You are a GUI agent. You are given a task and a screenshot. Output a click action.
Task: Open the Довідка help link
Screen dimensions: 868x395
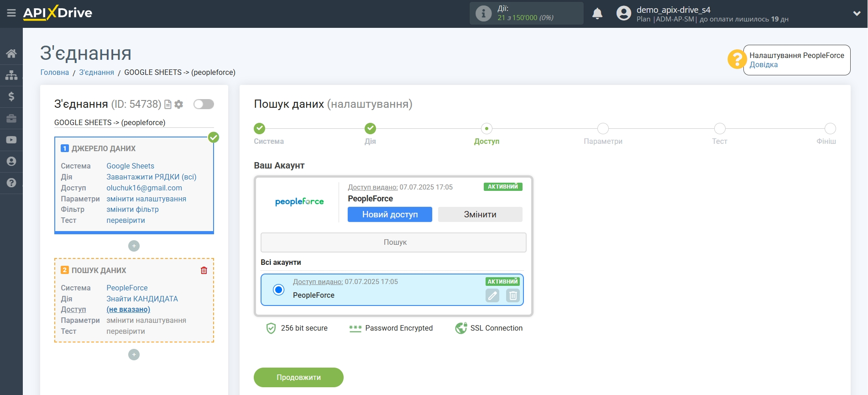pos(763,65)
